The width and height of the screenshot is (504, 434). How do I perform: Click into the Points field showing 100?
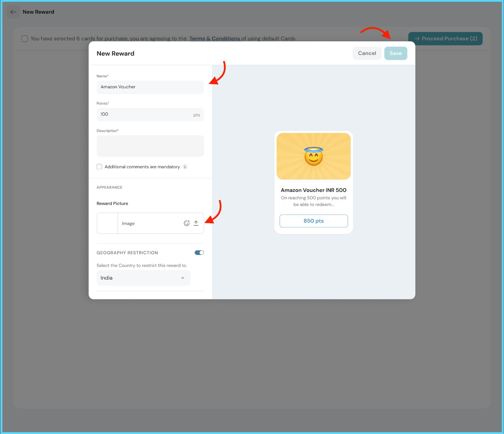(145, 115)
